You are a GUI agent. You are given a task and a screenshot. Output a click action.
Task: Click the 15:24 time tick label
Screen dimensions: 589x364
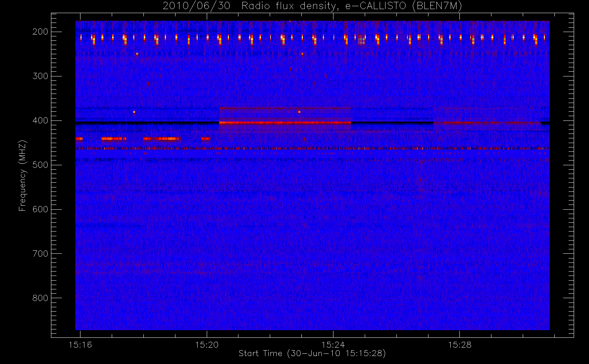333,345
